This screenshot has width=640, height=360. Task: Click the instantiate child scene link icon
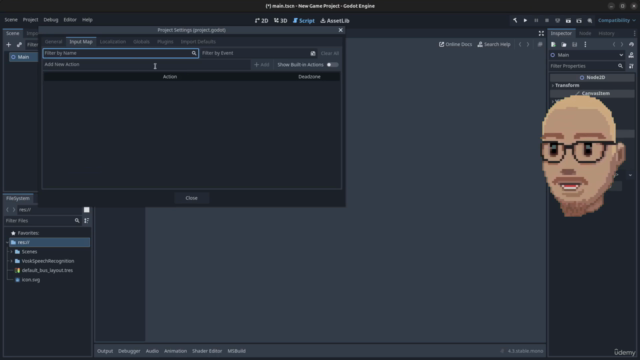pyautogui.click(x=19, y=44)
